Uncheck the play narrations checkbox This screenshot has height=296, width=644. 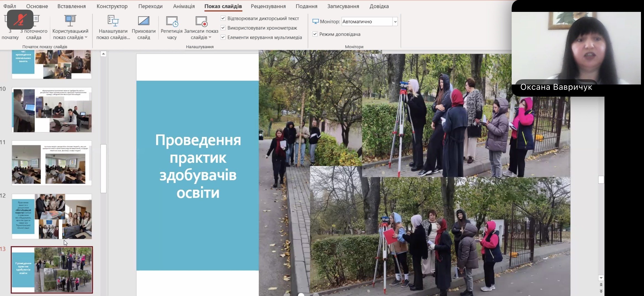point(223,18)
